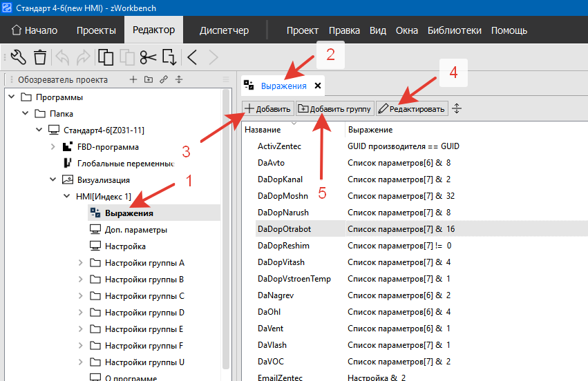Open the Библиотеки menu
The image size is (588, 381).
[454, 30]
